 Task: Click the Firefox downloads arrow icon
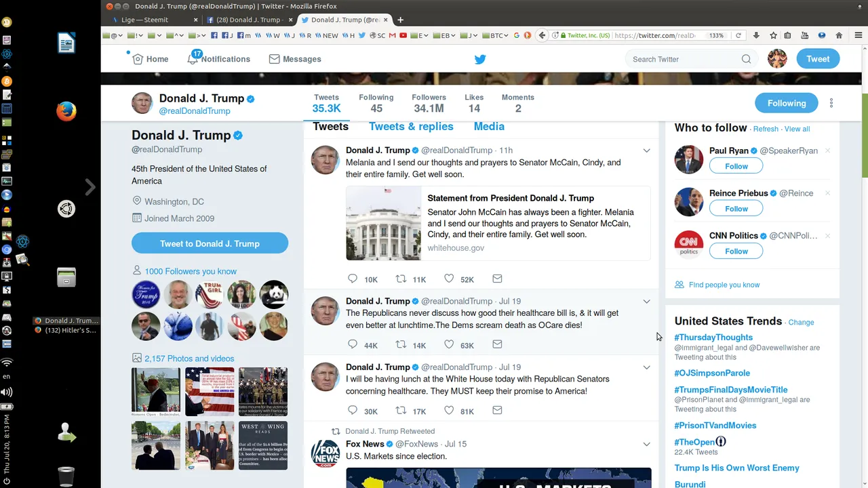(756, 35)
